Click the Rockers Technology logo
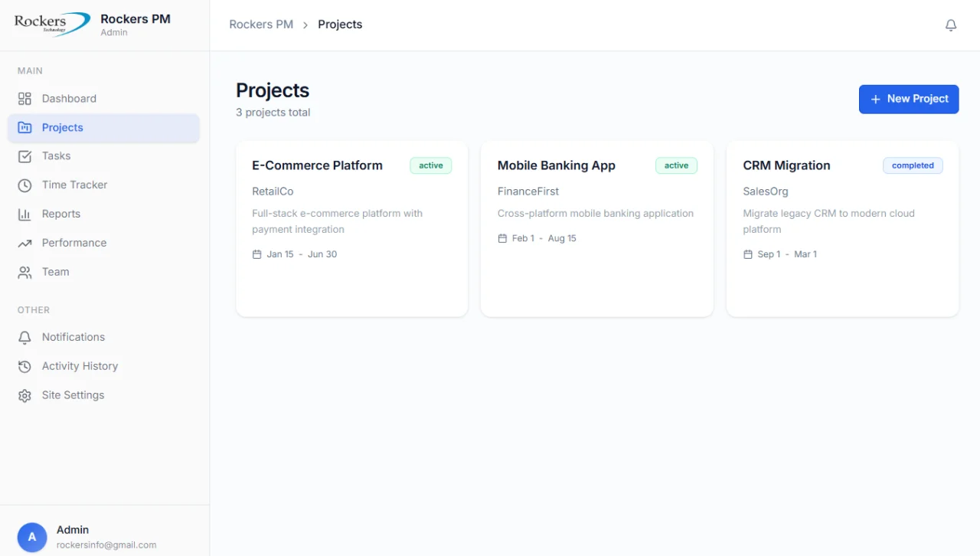980x556 pixels. (52, 23)
